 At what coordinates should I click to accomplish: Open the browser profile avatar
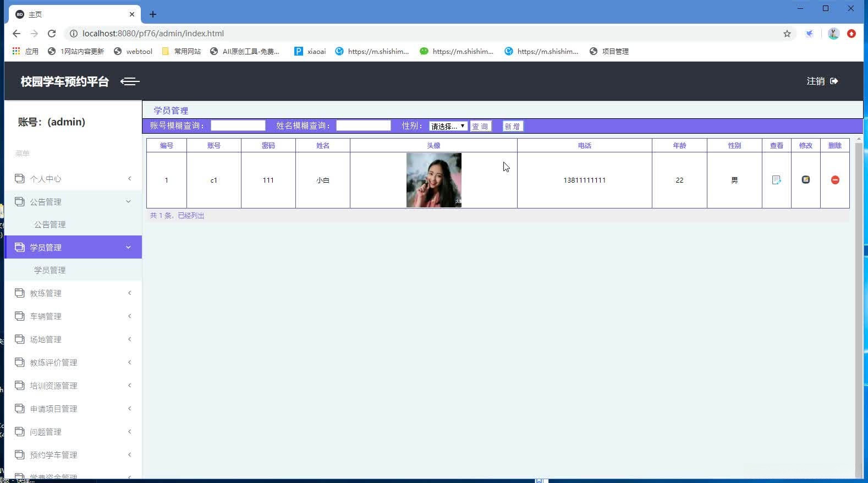pos(833,34)
